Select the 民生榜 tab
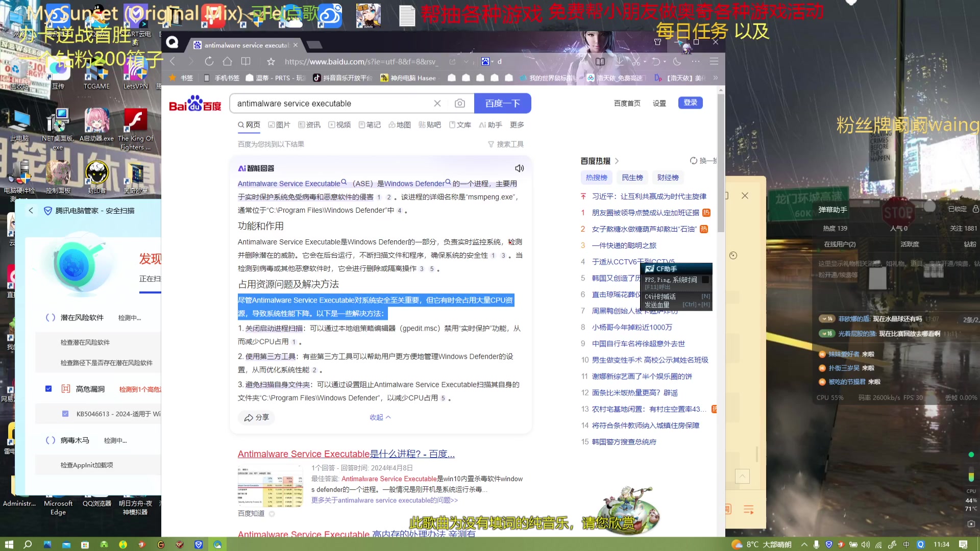Viewport: 980px width, 551px height. coord(632,178)
